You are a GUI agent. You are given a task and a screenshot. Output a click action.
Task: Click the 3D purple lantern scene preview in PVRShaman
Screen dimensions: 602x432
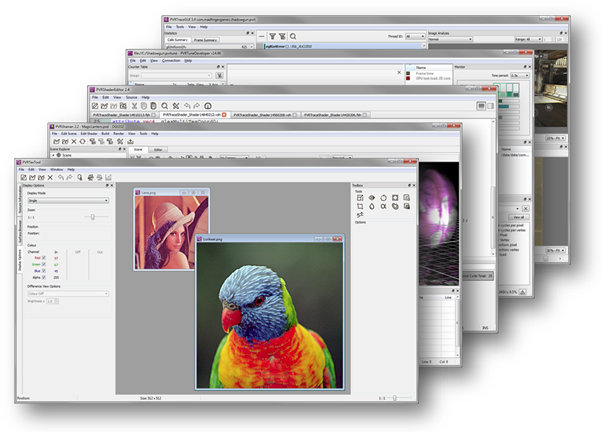[x=439, y=223]
